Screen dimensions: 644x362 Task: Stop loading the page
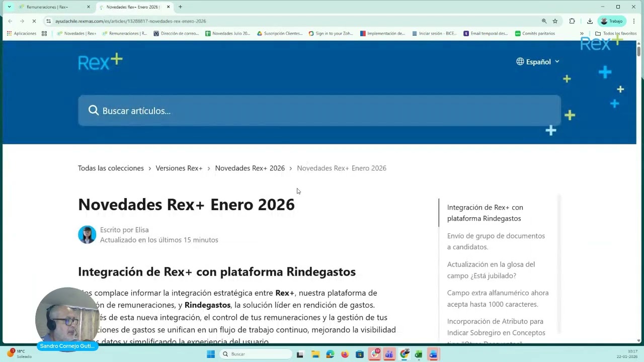tap(34, 21)
